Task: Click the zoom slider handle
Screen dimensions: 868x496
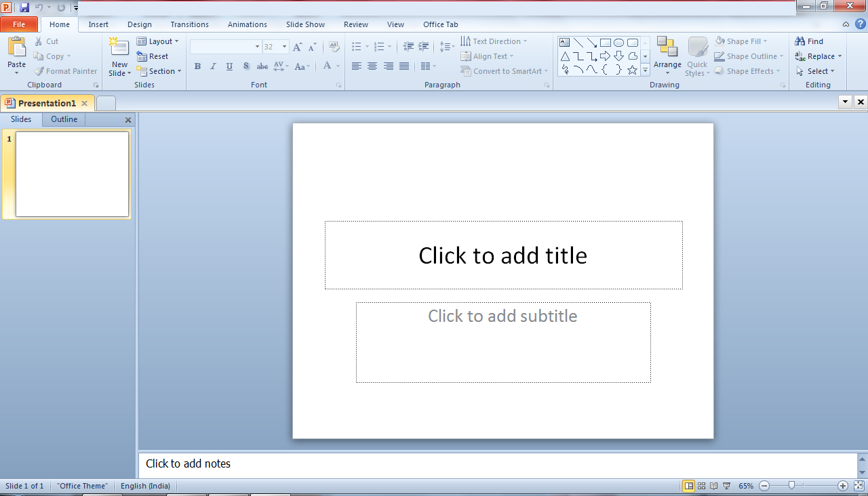Action: [791, 486]
